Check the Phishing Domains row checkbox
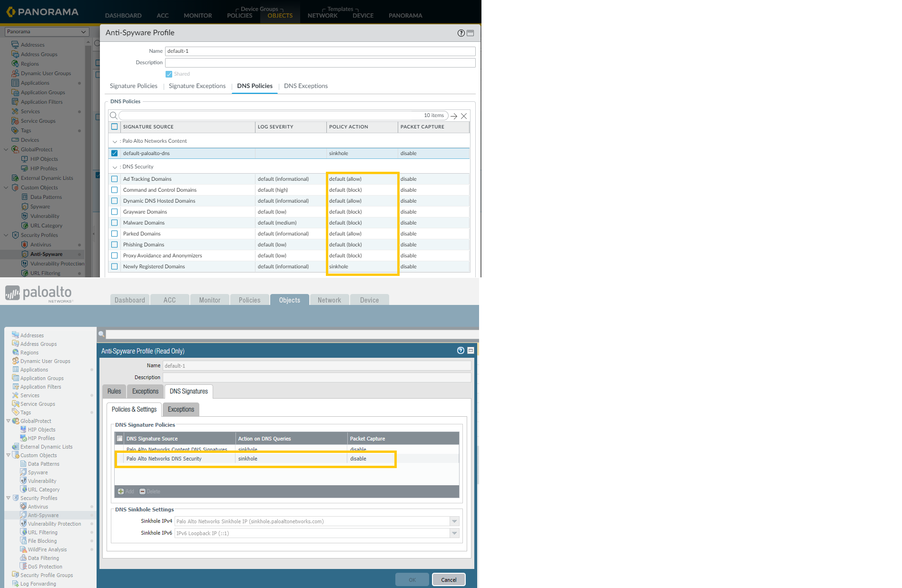 (114, 245)
